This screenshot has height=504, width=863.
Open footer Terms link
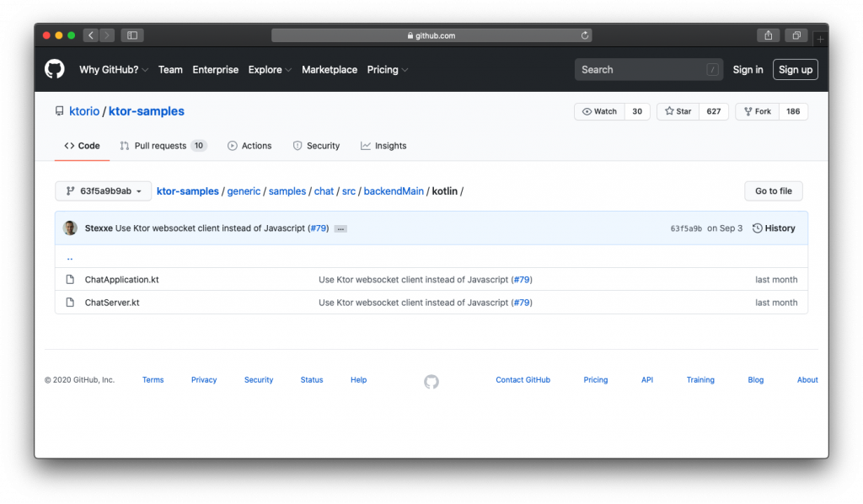pyautogui.click(x=153, y=379)
